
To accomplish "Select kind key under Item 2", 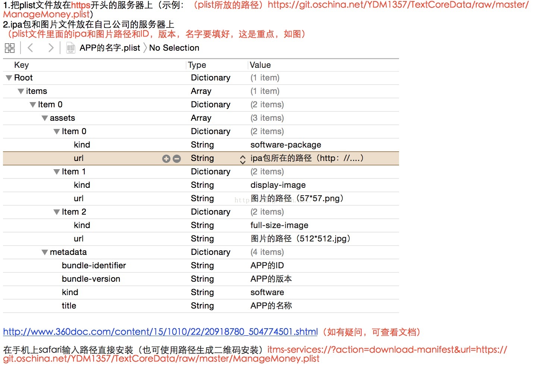I will click(82, 225).
